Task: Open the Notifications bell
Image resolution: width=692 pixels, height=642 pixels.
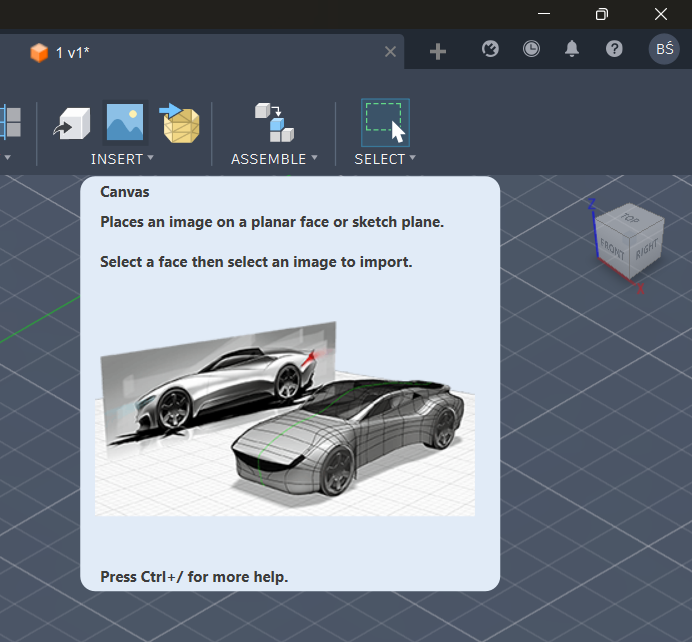Action: (x=572, y=49)
